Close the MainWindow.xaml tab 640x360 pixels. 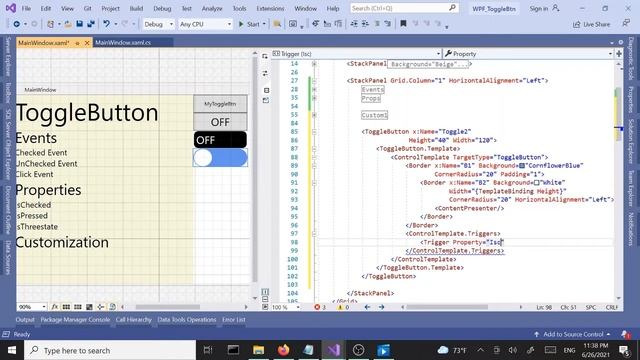(87, 43)
